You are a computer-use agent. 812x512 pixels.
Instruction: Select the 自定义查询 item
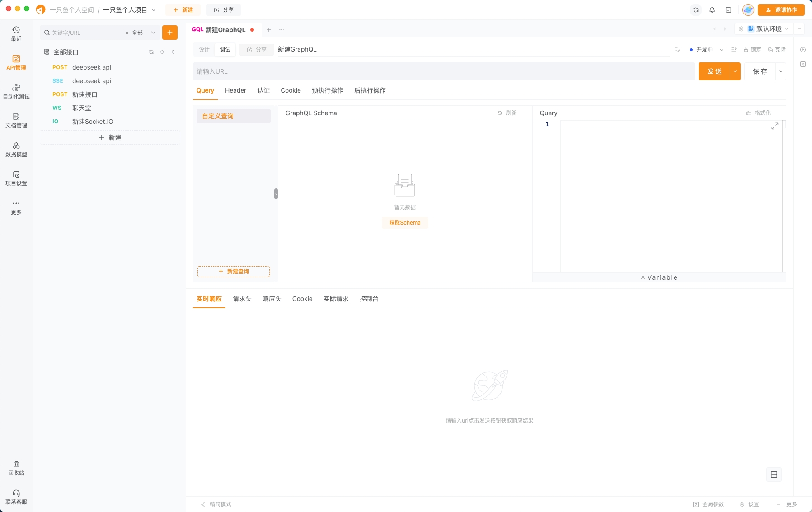[234, 116]
